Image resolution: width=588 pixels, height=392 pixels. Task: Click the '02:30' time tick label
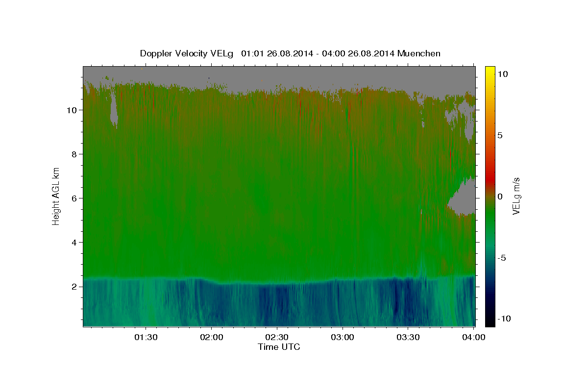pos(277,338)
